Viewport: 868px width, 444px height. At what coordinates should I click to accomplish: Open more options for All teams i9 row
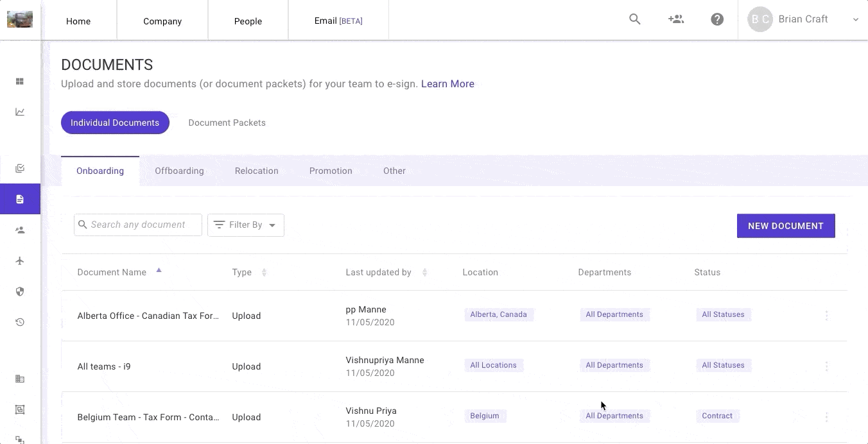(826, 366)
